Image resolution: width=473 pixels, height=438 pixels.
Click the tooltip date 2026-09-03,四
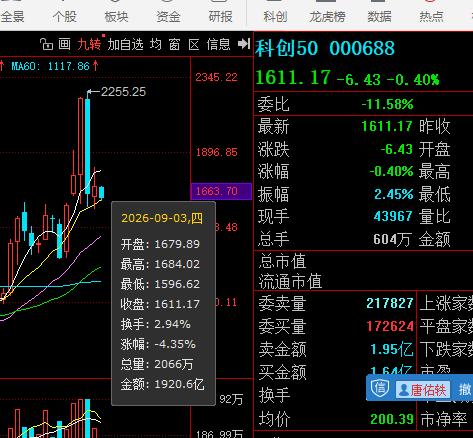click(162, 218)
